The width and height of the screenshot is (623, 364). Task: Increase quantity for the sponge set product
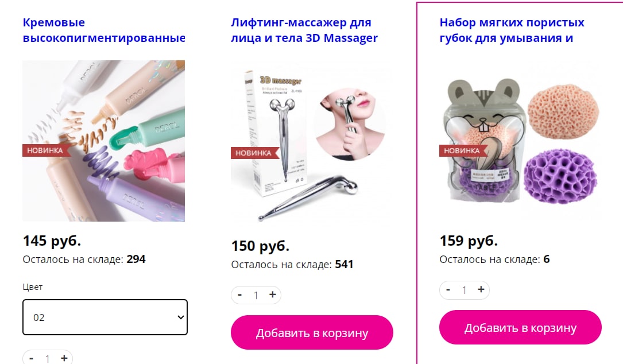point(481,290)
